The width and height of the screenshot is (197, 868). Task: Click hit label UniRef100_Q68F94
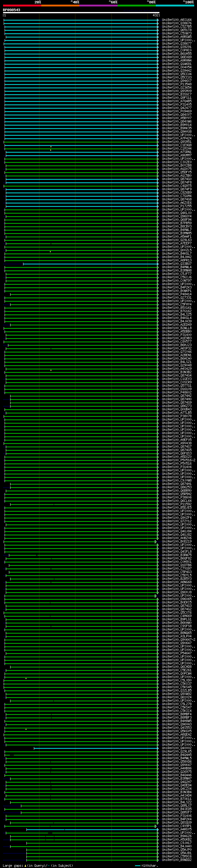coord(176,220)
